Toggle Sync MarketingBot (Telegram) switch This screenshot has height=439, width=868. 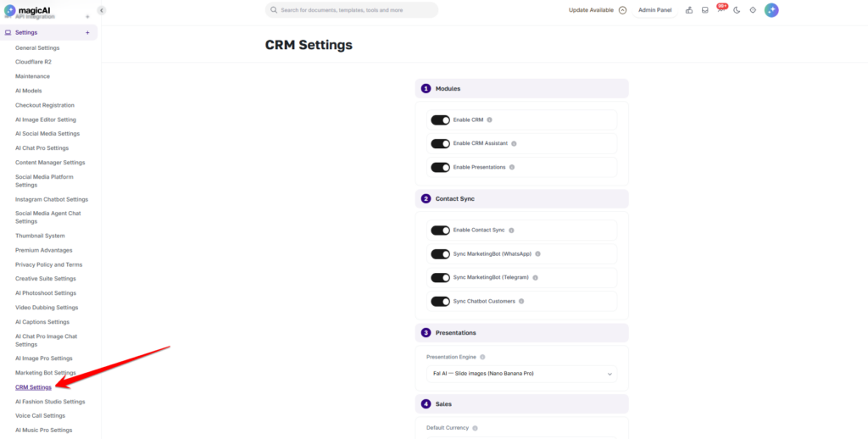click(441, 277)
